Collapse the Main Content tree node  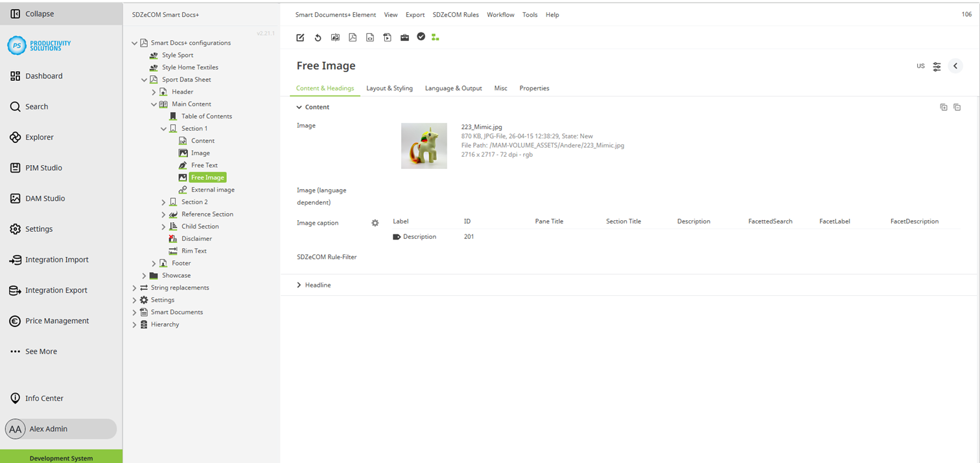[x=154, y=104]
